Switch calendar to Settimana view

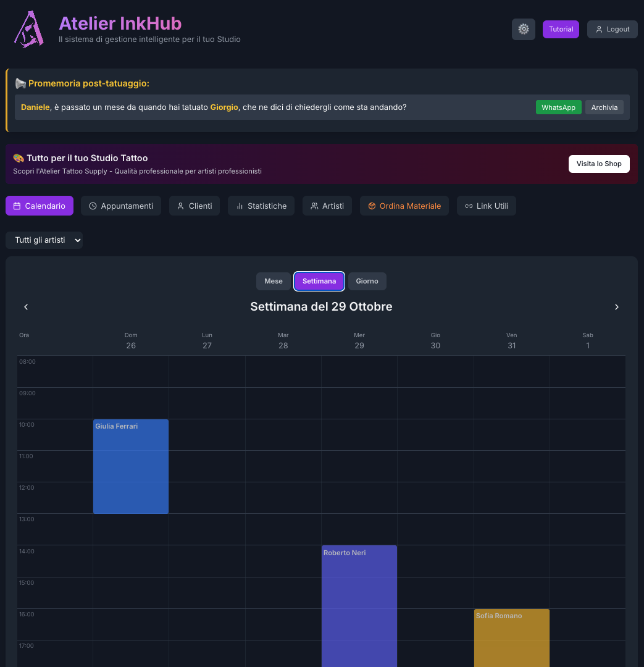pos(319,281)
